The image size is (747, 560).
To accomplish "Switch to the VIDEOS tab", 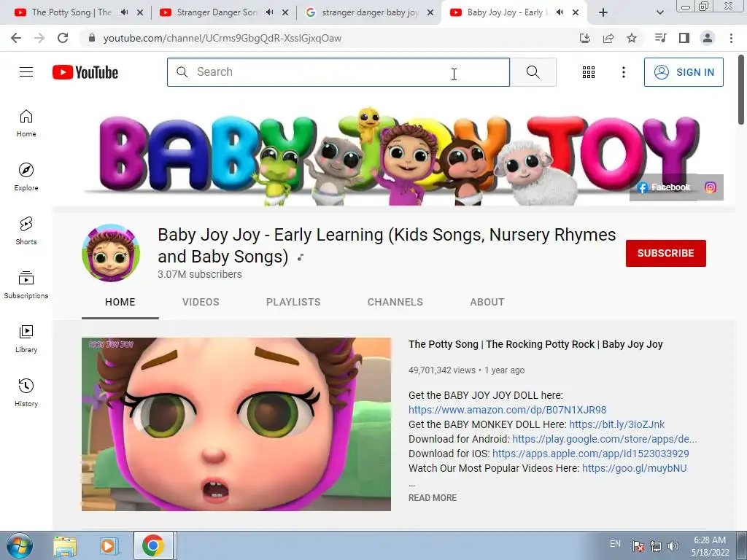I will click(x=201, y=302).
